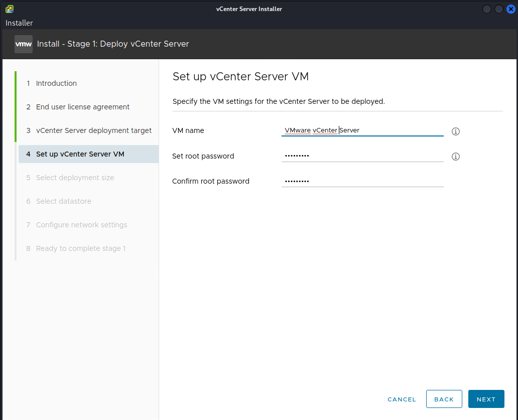
Task: Focus the VM name text field
Action: pos(362,130)
